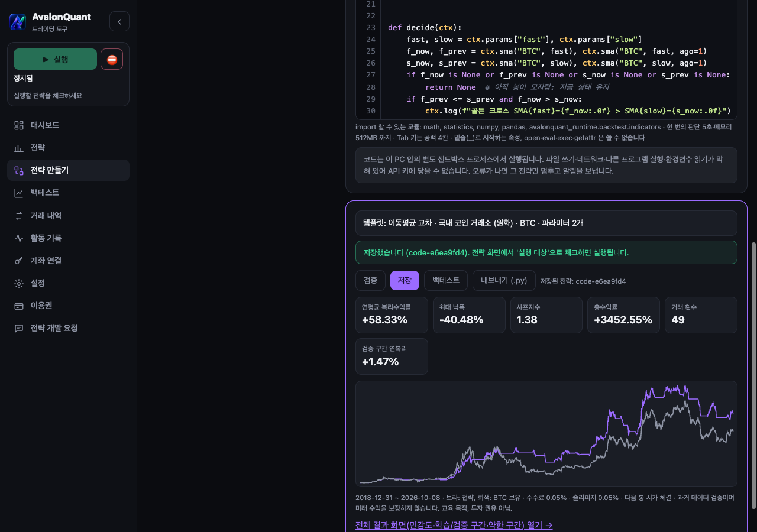Click the red stop icon button

point(112,59)
